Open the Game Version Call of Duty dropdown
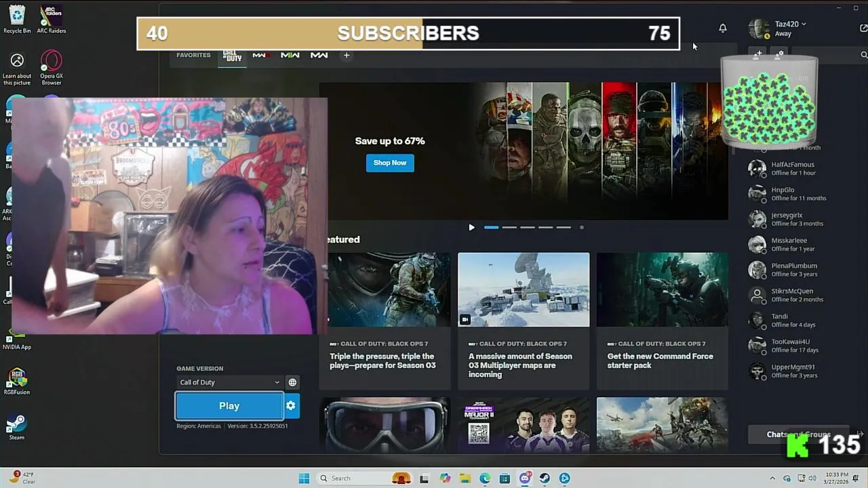Screen dimensions: 868x488 (x=229, y=382)
